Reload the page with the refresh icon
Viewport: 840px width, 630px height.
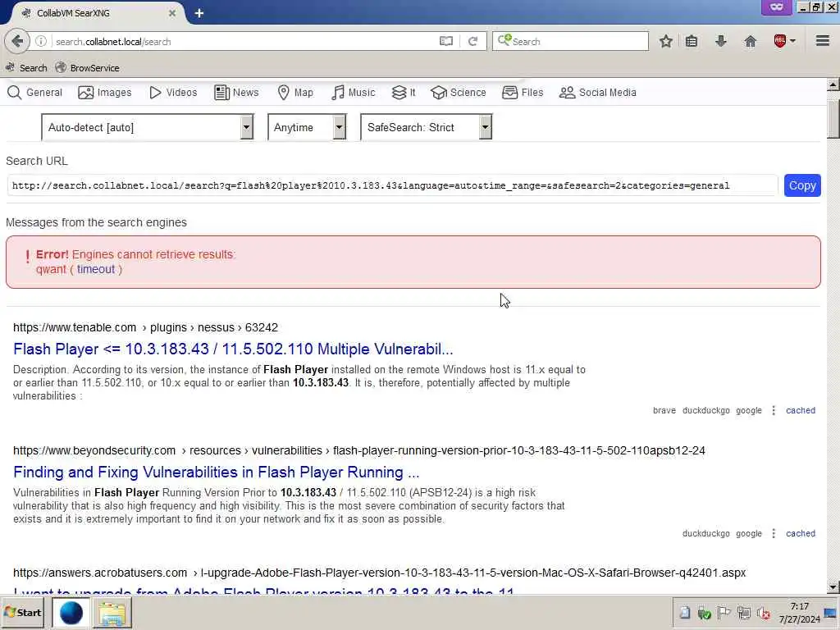coord(472,41)
